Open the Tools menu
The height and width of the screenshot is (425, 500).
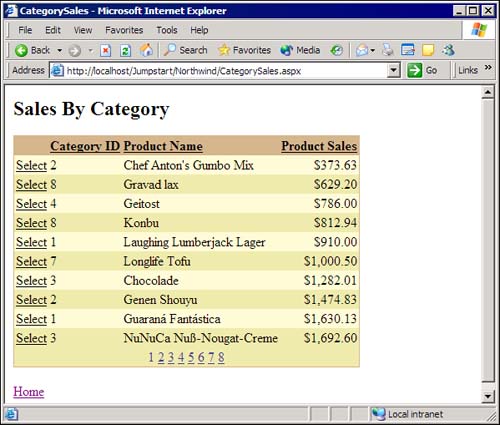coord(167,30)
